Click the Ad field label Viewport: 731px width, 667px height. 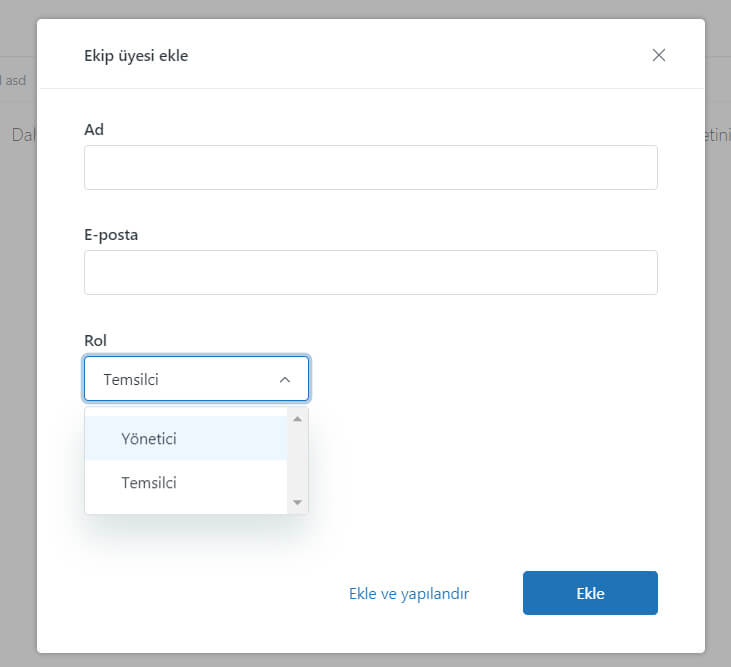94,129
